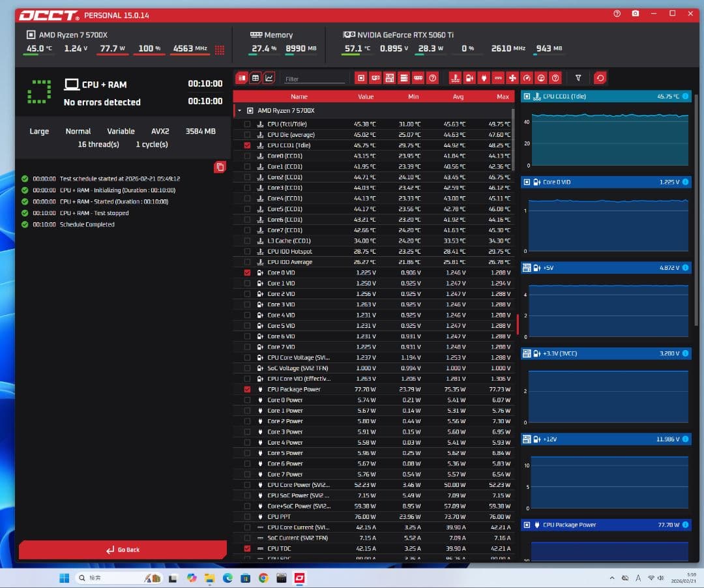
Task: Switch to graph view mode
Action: point(269,78)
